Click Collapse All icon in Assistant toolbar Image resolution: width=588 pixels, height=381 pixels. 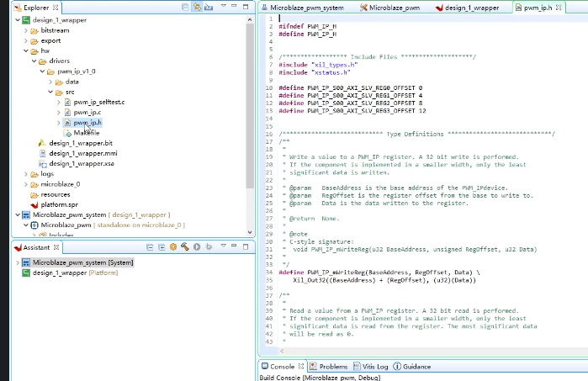(x=150, y=247)
